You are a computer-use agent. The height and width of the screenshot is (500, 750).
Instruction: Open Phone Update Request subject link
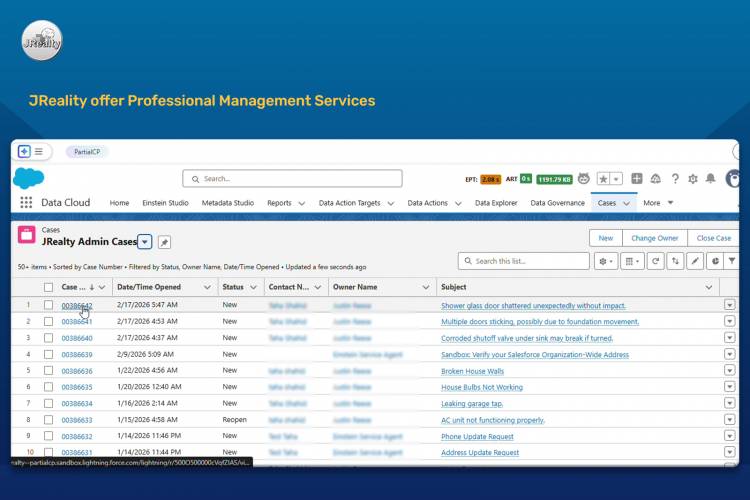[x=477, y=437]
